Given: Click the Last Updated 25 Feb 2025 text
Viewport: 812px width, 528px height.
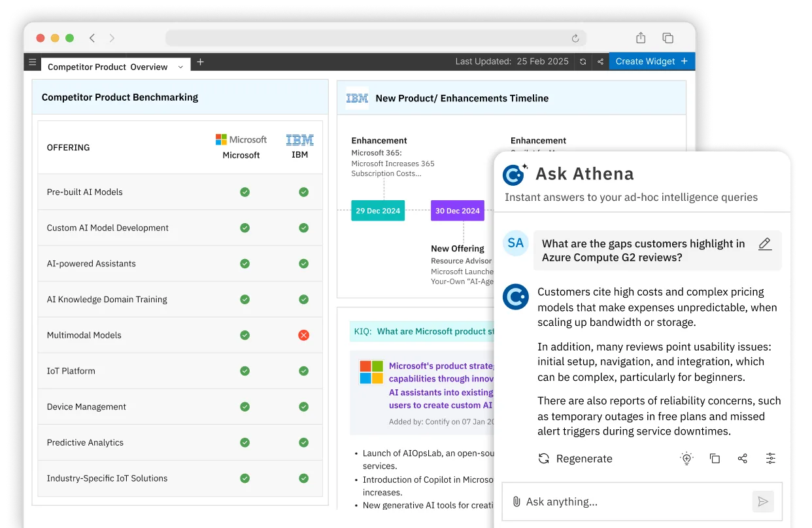Looking at the screenshot, I should click(x=512, y=62).
